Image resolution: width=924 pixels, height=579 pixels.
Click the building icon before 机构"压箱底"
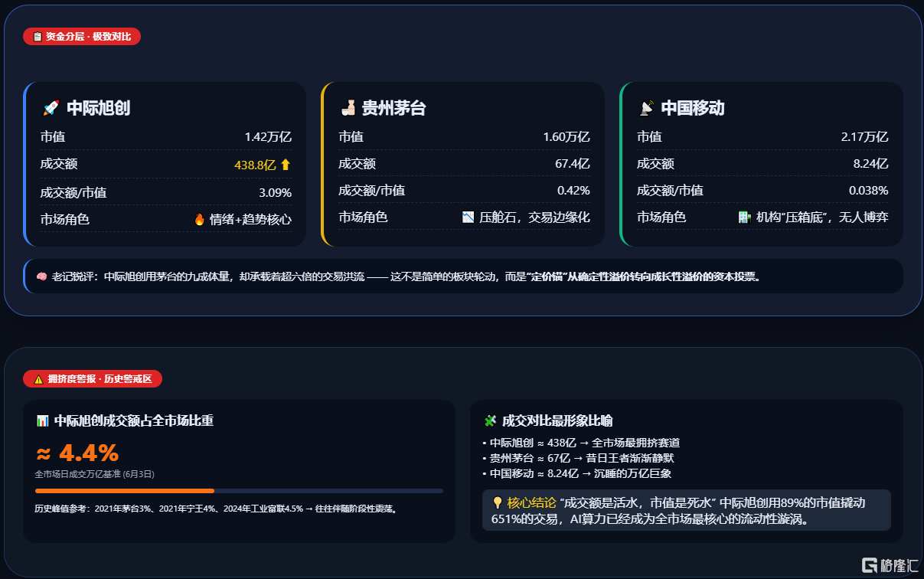(744, 217)
